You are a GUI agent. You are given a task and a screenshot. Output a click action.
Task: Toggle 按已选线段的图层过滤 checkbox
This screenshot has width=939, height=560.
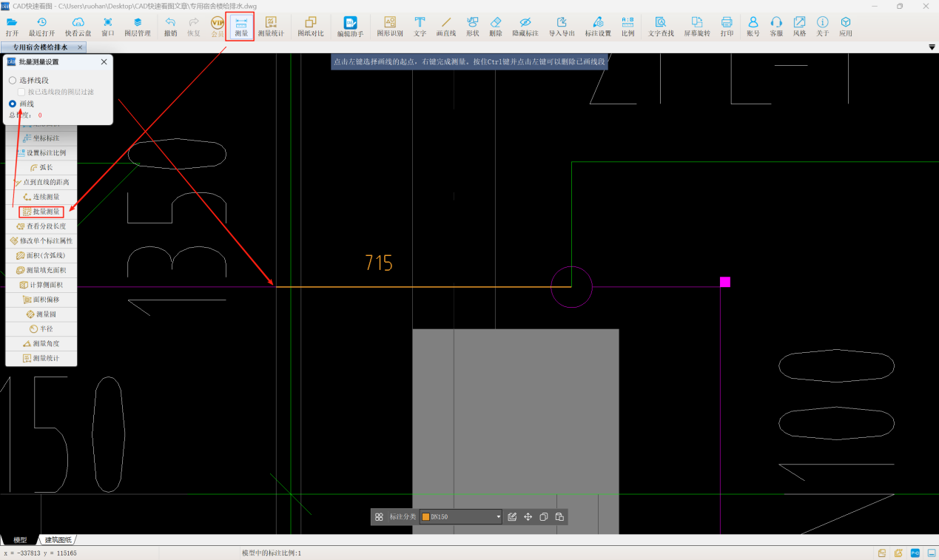point(21,92)
